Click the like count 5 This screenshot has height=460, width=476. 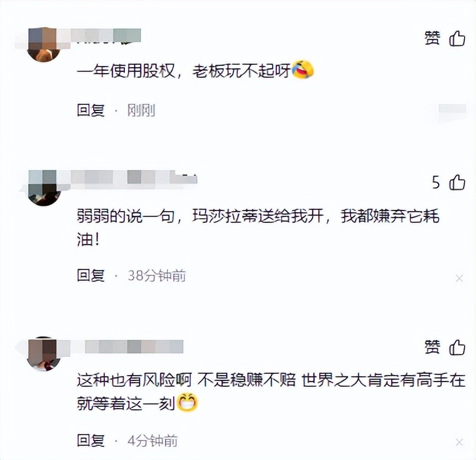pyautogui.click(x=435, y=182)
